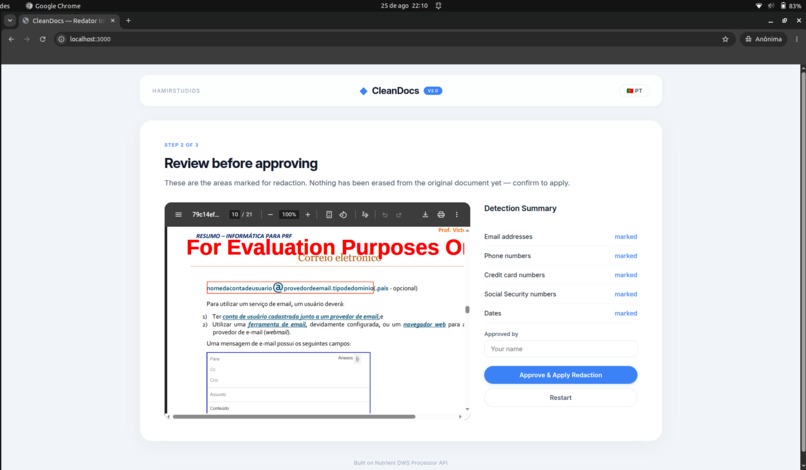Click the PDF scroll down arrow
The width and height of the screenshot is (806, 470).
coord(467,409)
